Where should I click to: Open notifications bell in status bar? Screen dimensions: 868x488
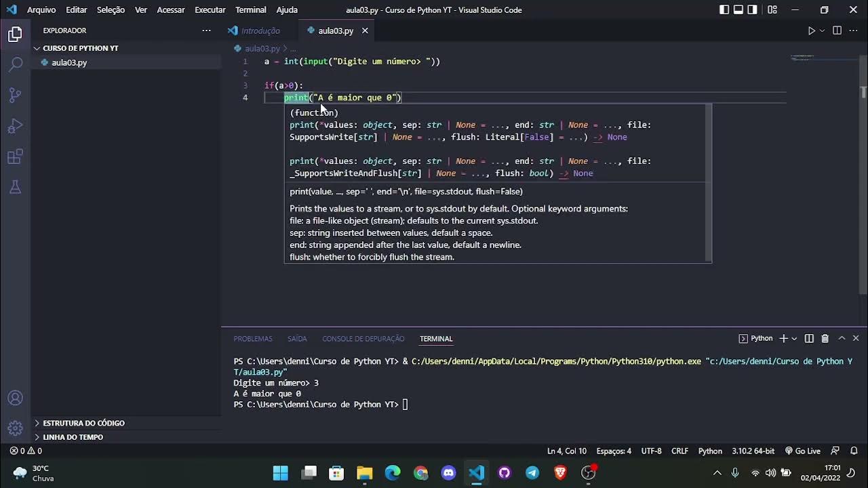coord(852,451)
